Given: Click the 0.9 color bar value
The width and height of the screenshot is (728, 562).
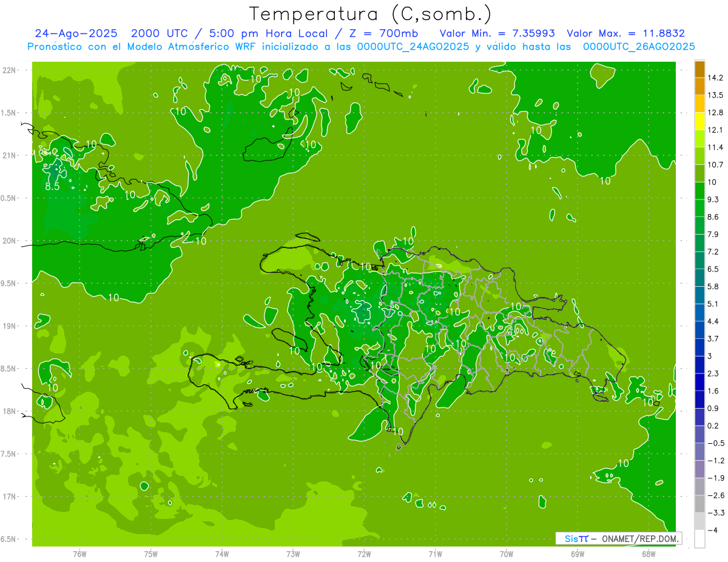Looking at the screenshot, I should tap(714, 408).
